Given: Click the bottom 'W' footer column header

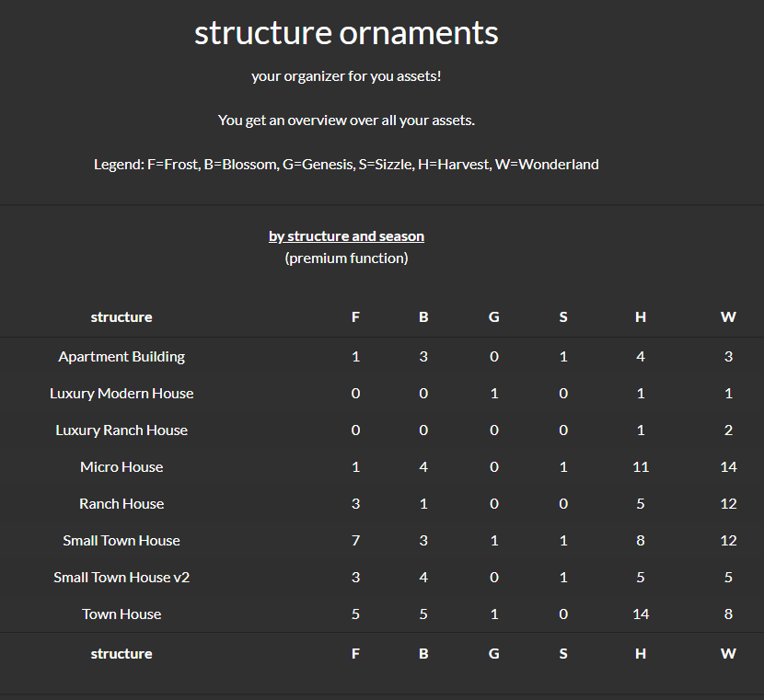Looking at the screenshot, I should pos(728,654).
